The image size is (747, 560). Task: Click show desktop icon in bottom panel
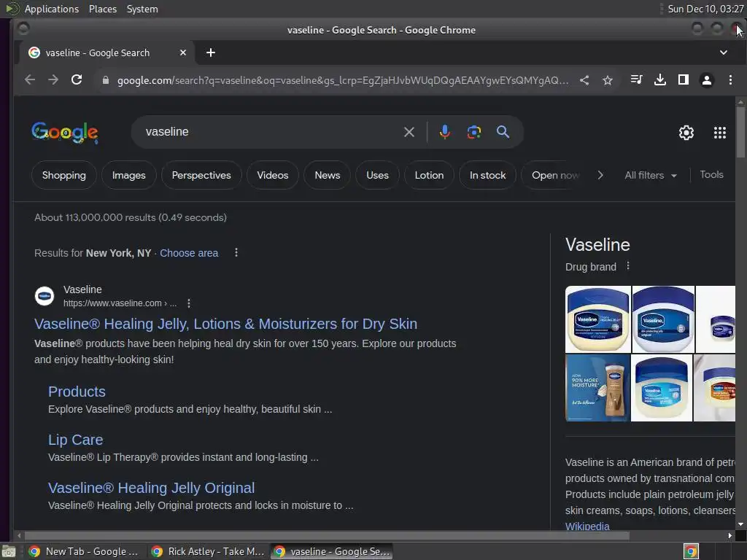pos(9,551)
